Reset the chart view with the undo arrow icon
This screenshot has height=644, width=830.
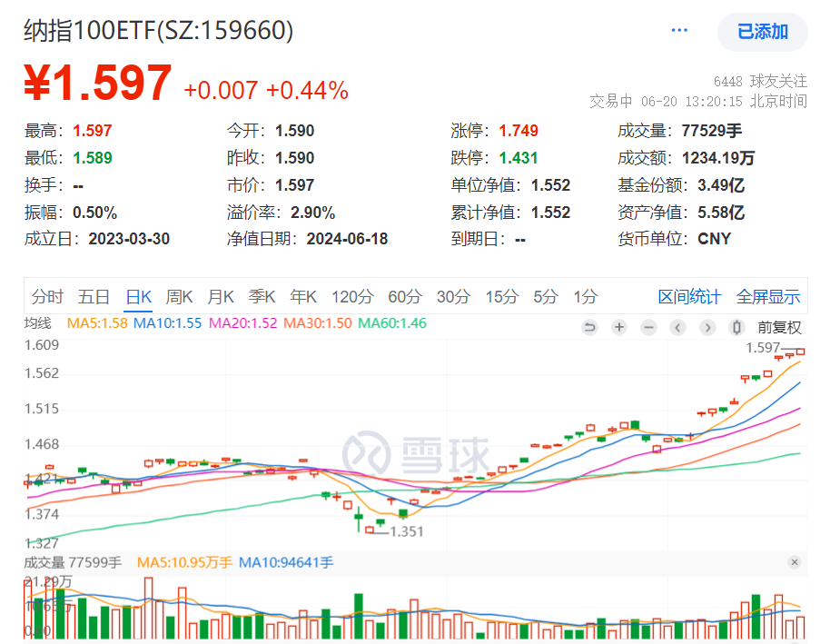[x=590, y=327]
